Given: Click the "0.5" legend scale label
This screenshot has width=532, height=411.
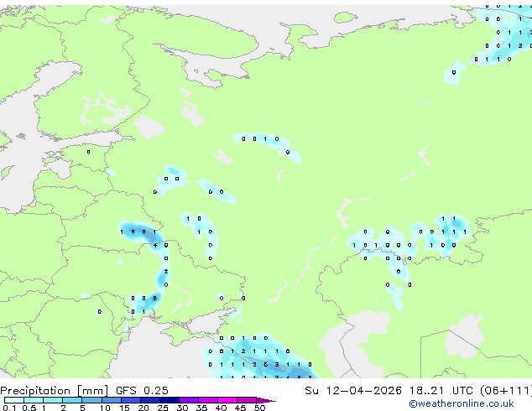Looking at the screenshot, I should coord(29,408).
